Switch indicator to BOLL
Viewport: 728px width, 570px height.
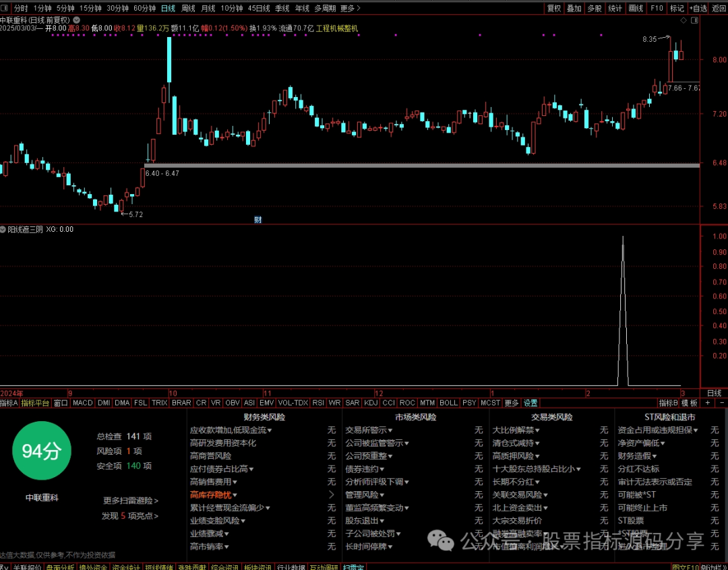tap(448, 403)
